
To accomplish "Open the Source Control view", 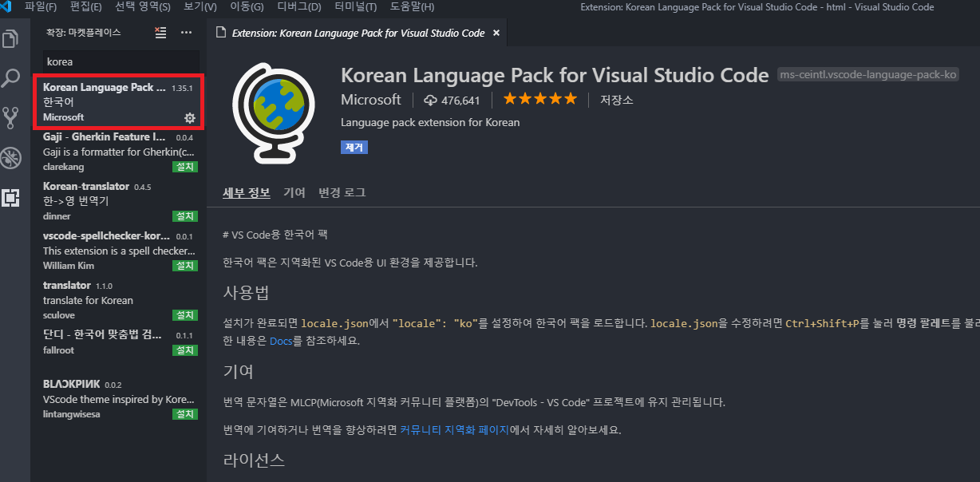I will 10,118.
